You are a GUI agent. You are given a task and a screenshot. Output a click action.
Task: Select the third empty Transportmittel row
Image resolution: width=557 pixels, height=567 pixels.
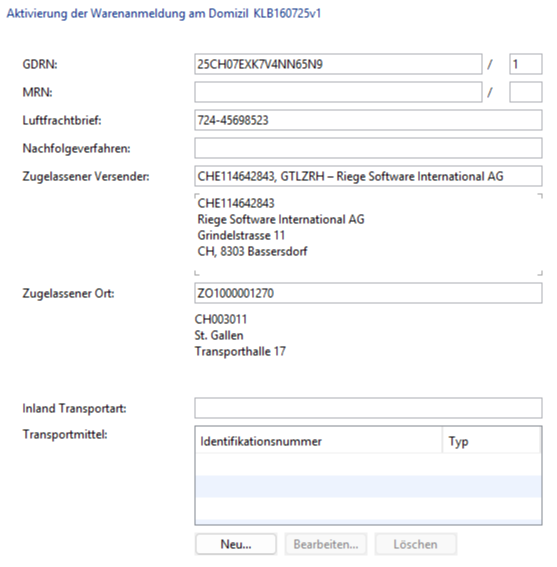[x=368, y=508]
